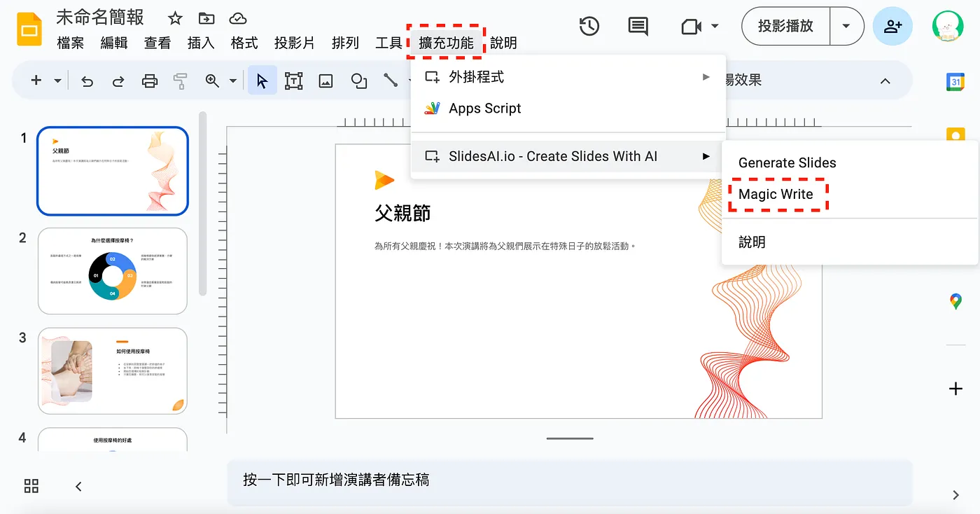Expand the 外掛程式 submenu
Viewport: 980px width, 514px height.
coord(568,77)
